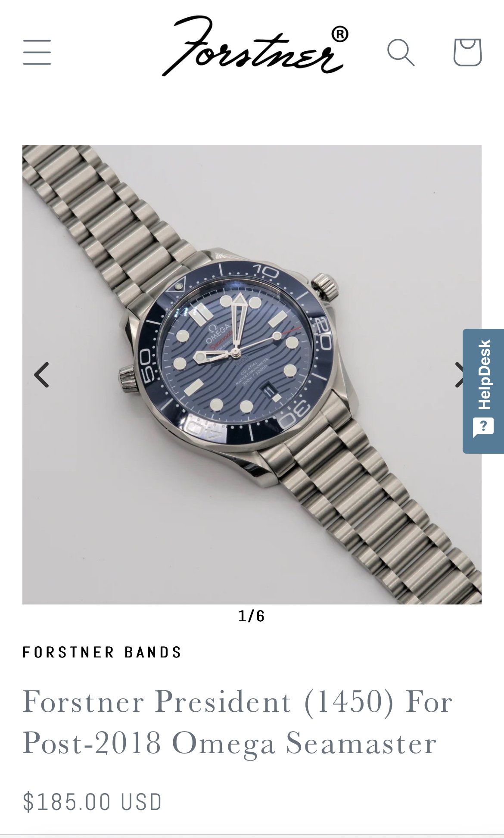
Task: Click the 1/6 image slide counter
Action: click(x=252, y=616)
